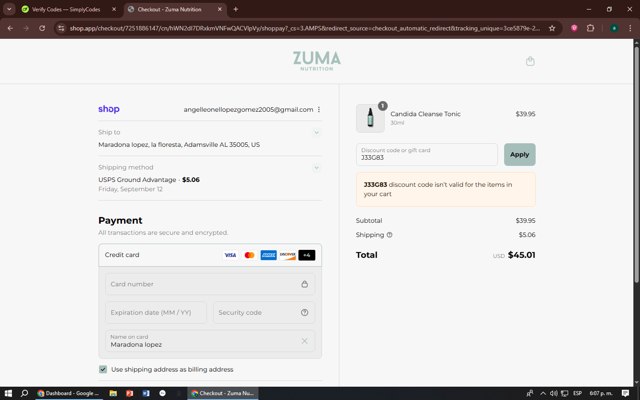Click the Shop Pay logo
This screenshot has height=400, width=640.
[109, 109]
